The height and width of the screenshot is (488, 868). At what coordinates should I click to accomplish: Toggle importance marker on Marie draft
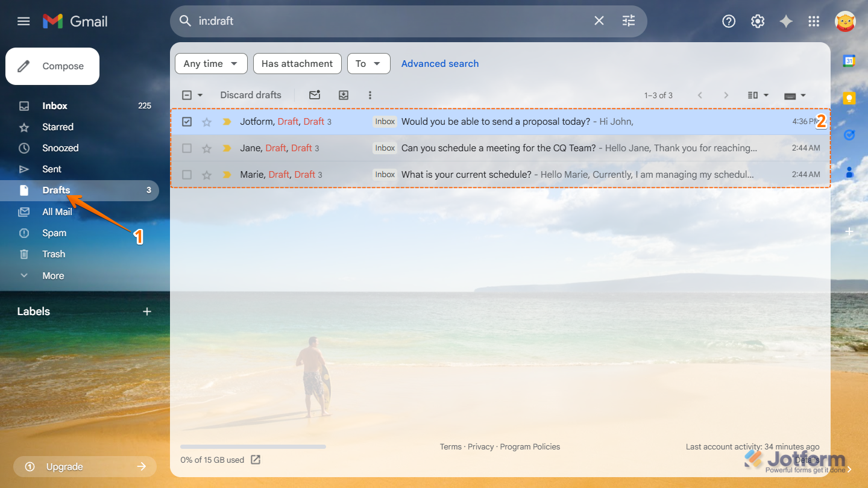point(227,175)
